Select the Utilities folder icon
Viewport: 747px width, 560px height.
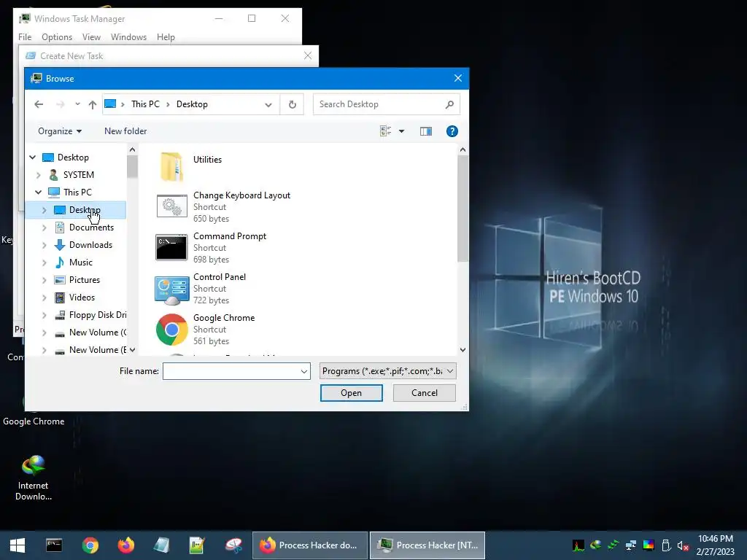coord(171,167)
